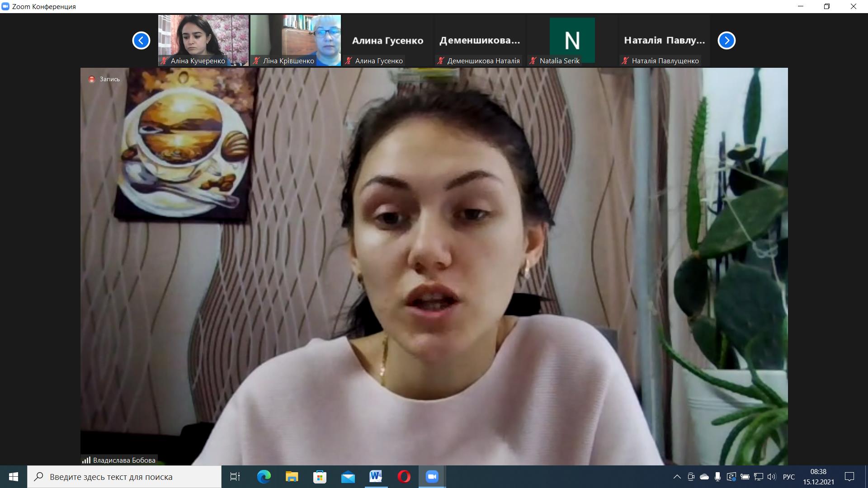This screenshot has width=868, height=488.
Task: Open the Action Center notifications
Action: click(x=849, y=477)
